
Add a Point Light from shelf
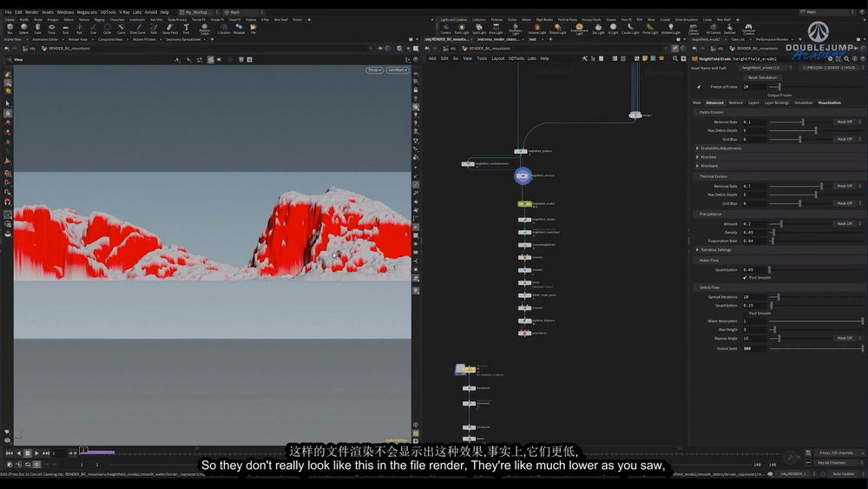462,29
